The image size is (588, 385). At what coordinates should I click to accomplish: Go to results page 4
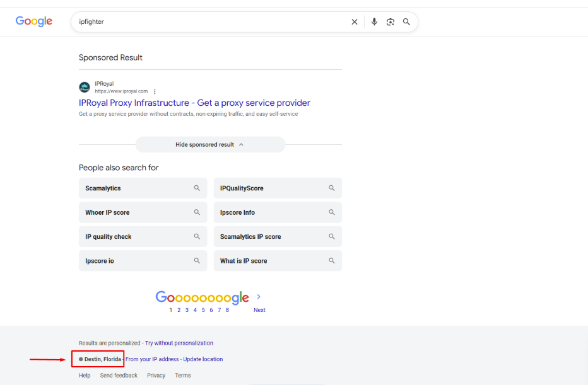[x=195, y=310]
